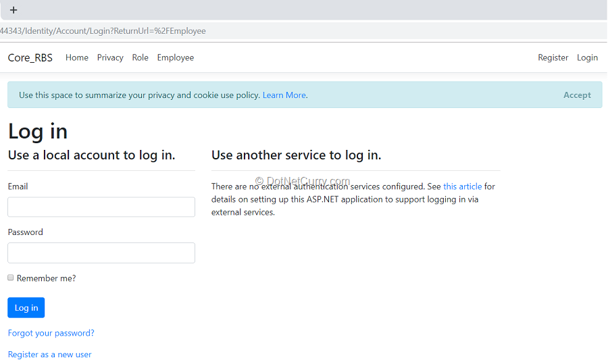This screenshot has height=364, width=608.
Task: Click the Email field label
Action: 18,186
